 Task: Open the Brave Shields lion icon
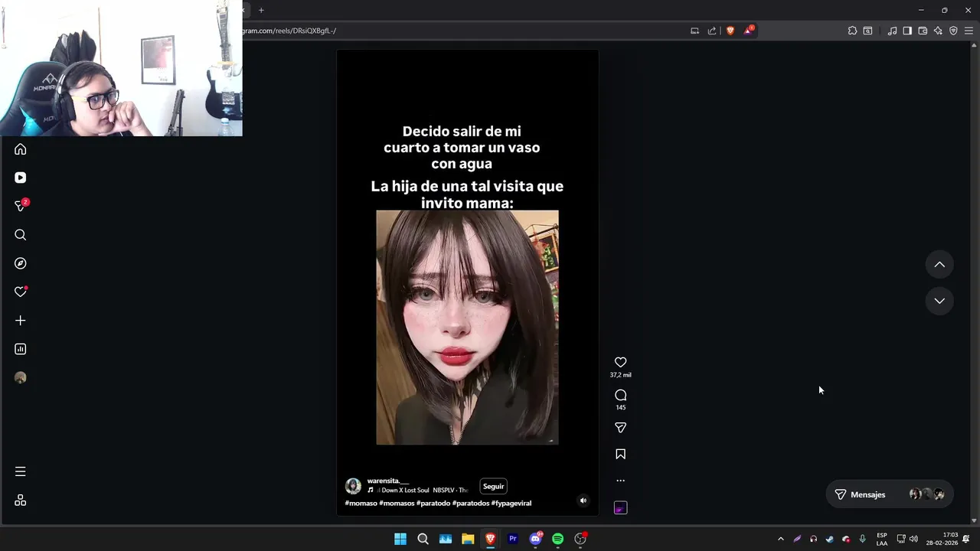(x=730, y=31)
